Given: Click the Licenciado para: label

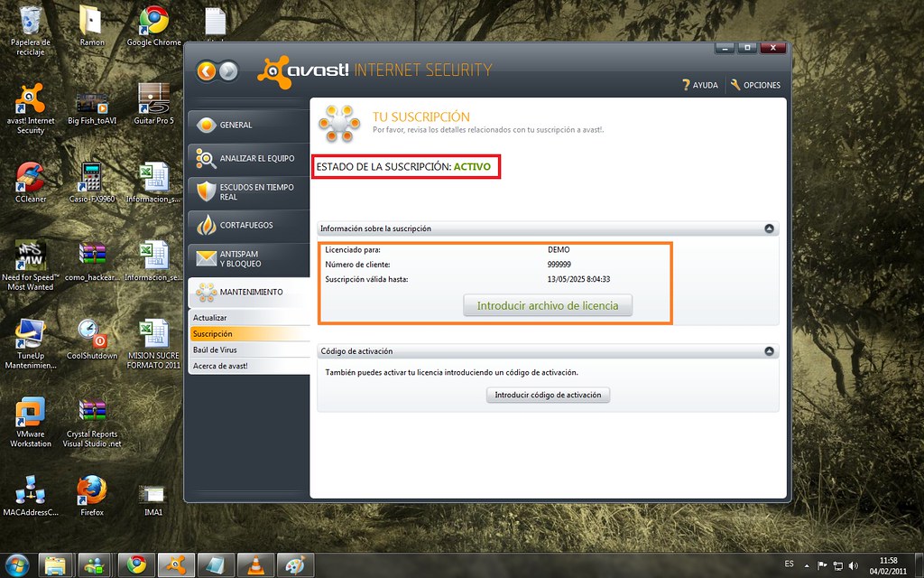Looking at the screenshot, I should point(353,249).
